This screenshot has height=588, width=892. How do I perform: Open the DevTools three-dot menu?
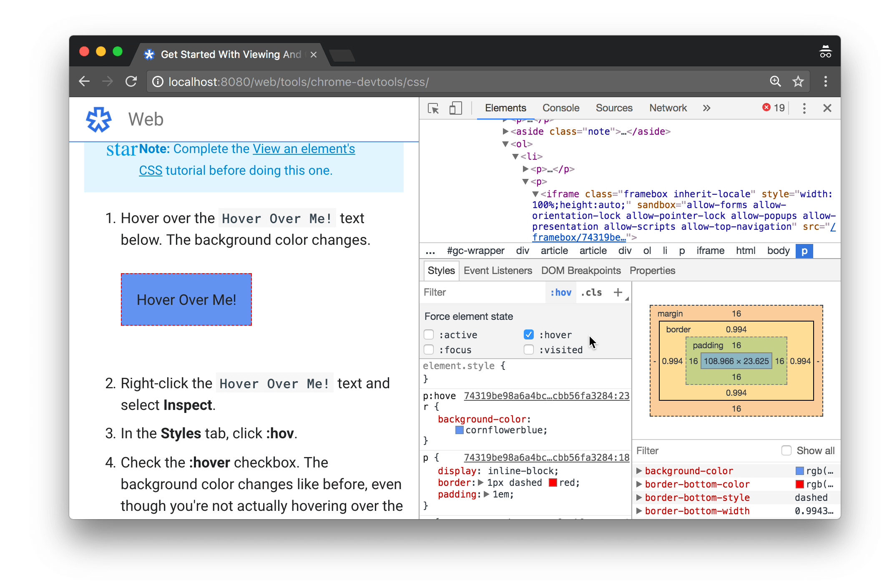[804, 108]
